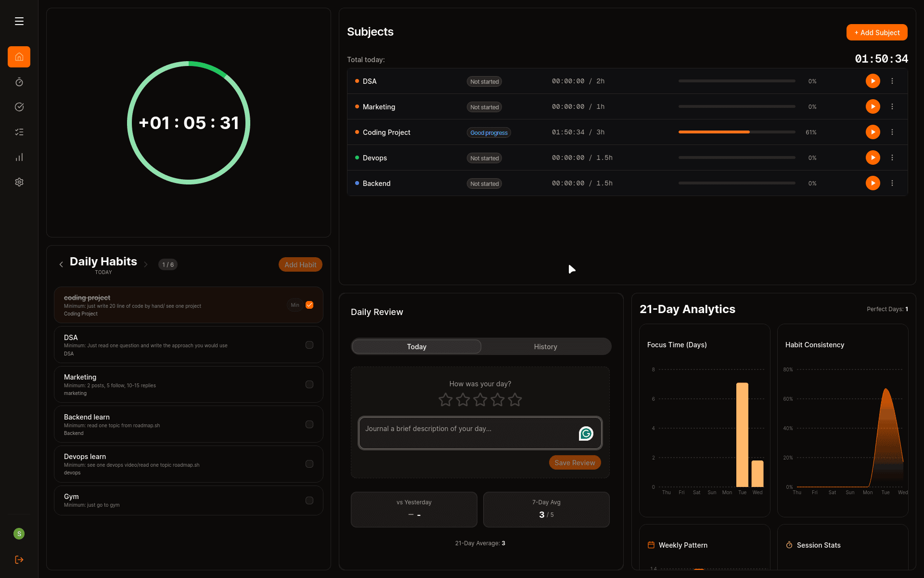
Task: Open more options for Coding Project row
Action: pyautogui.click(x=892, y=132)
